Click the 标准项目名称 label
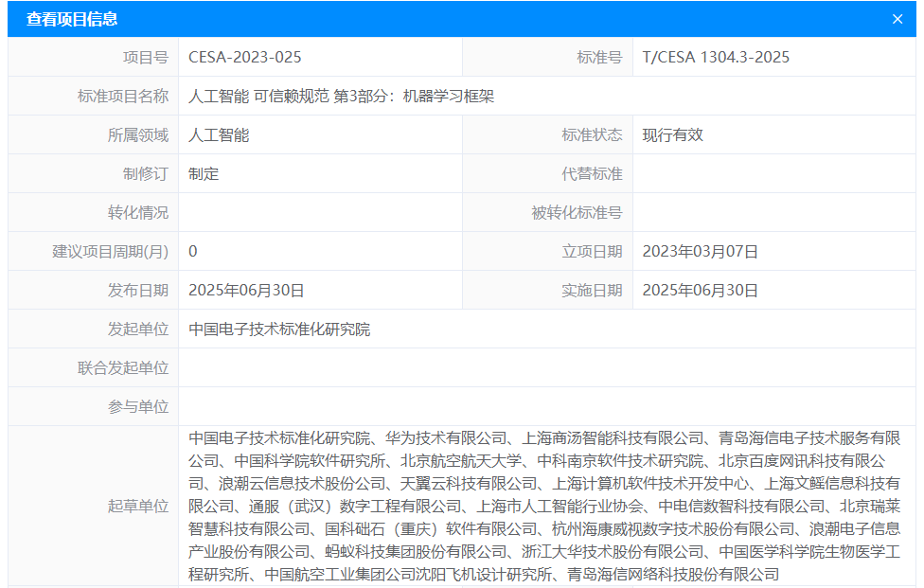This screenshot has width=924, height=588. click(123, 96)
